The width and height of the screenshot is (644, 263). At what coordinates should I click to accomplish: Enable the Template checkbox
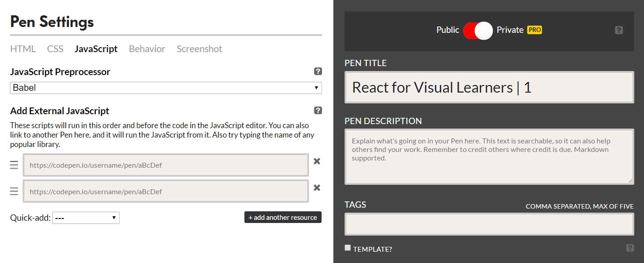pyautogui.click(x=348, y=248)
